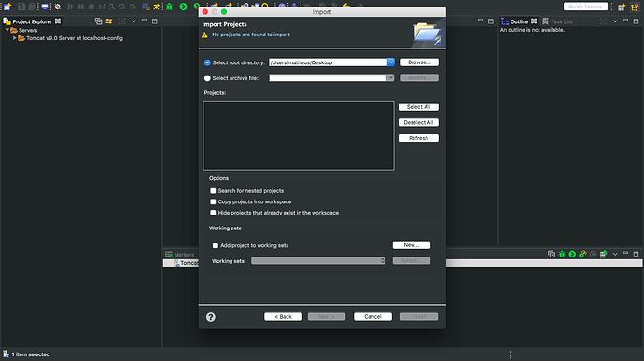Screen dimensions: 644x361
Task: Click Browse for root directory
Action: (419, 62)
